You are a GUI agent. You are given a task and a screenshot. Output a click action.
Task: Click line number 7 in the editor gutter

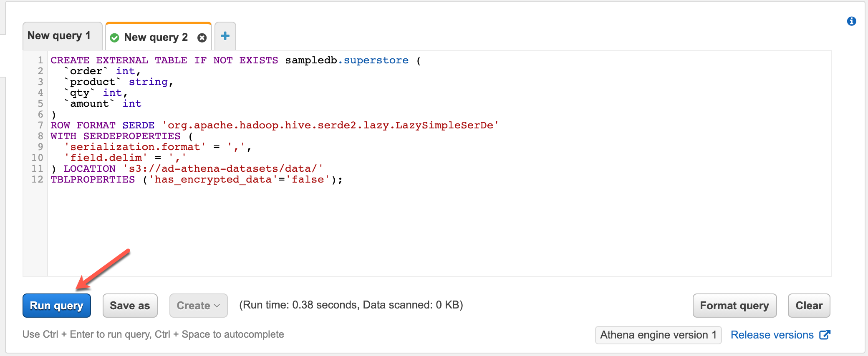tap(40, 125)
